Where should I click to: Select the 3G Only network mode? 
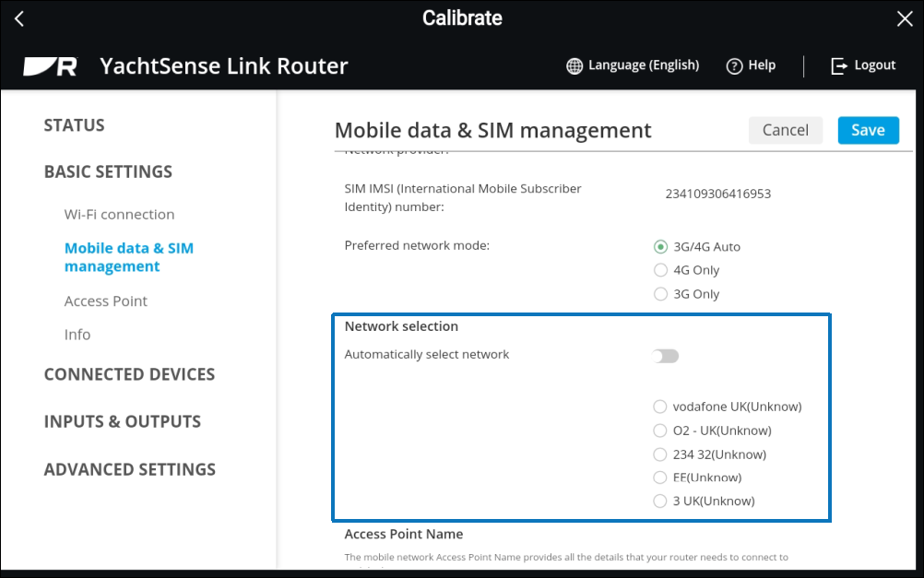click(x=660, y=293)
